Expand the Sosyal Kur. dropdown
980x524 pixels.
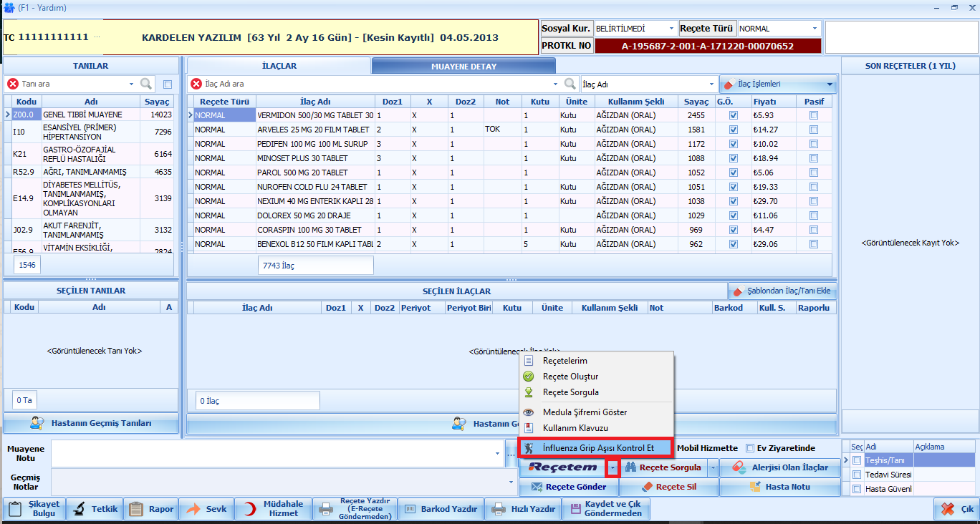[671, 29]
